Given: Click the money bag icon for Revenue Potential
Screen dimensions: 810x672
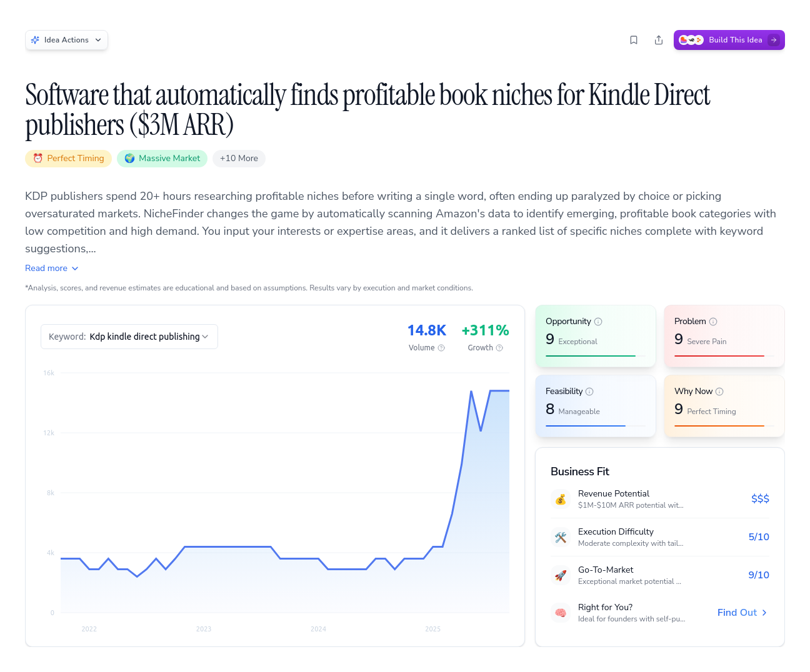Looking at the screenshot, I should click(x=561, y=499).
